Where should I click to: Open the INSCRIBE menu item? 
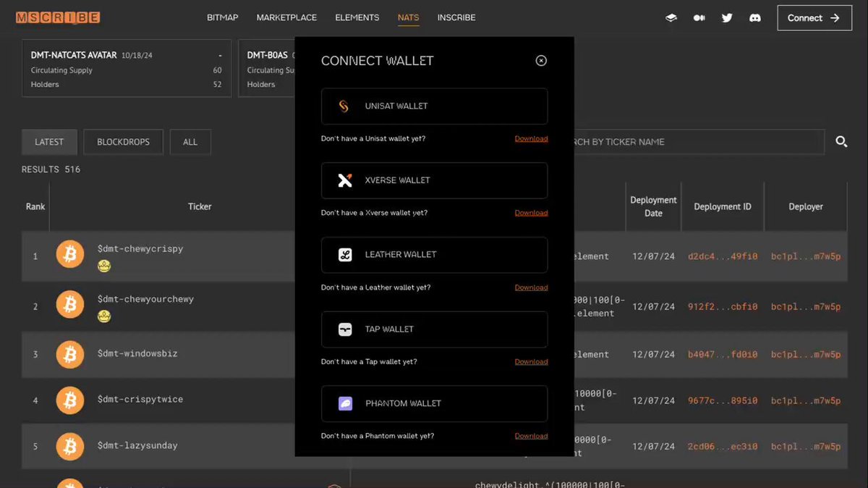coord(456,17)
